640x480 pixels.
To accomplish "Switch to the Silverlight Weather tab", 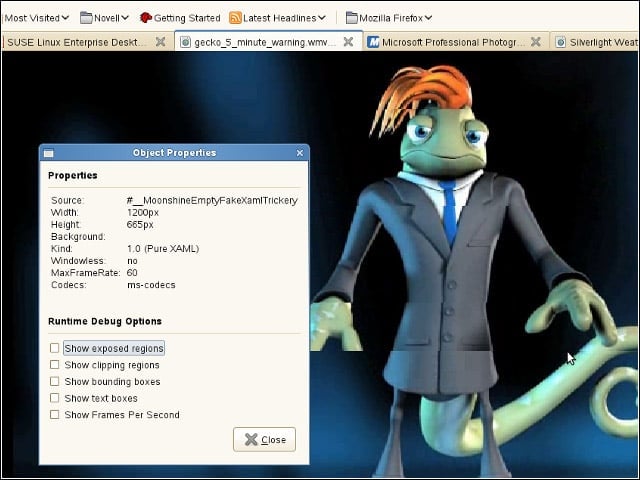I will click(595, 42).
